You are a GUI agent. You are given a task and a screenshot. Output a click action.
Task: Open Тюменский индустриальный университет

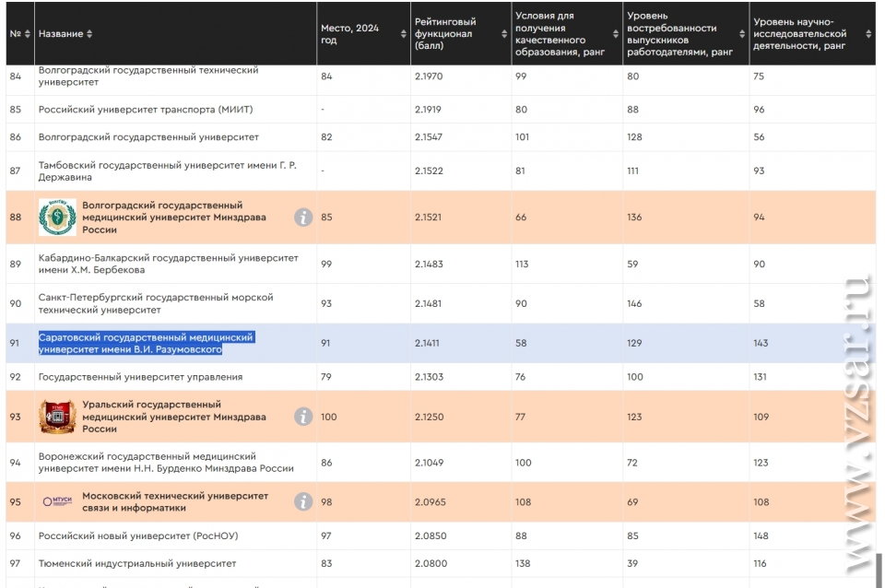(137, 563)
